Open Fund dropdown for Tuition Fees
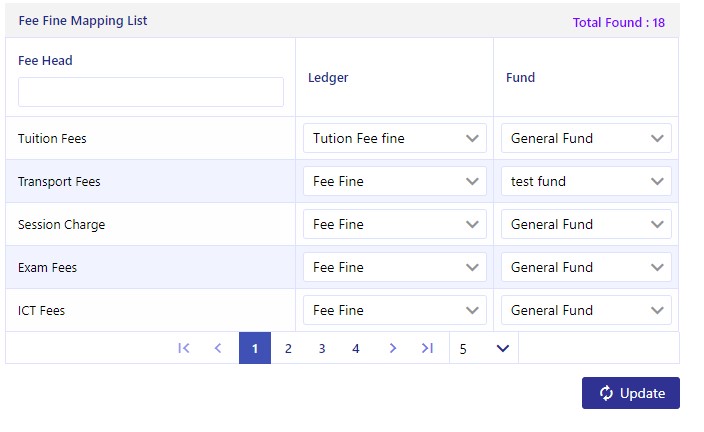The width and height of the screenshot is (704, 432). tap(586, 138)
